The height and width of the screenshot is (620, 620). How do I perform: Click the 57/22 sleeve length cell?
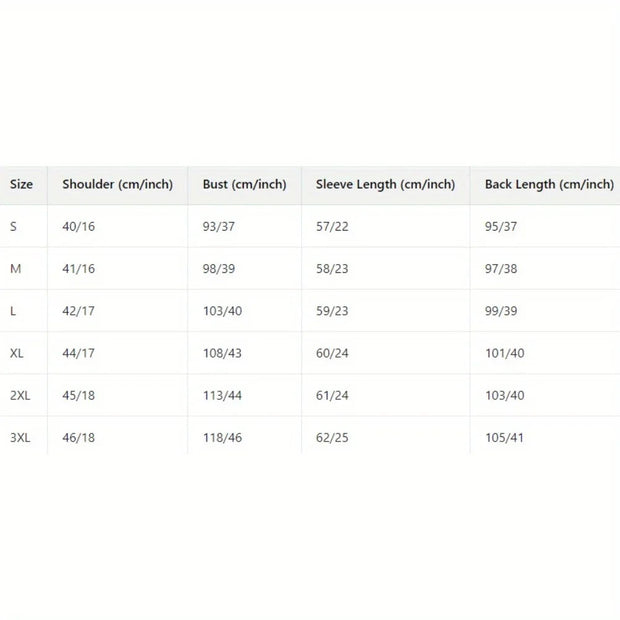point(333,227)
